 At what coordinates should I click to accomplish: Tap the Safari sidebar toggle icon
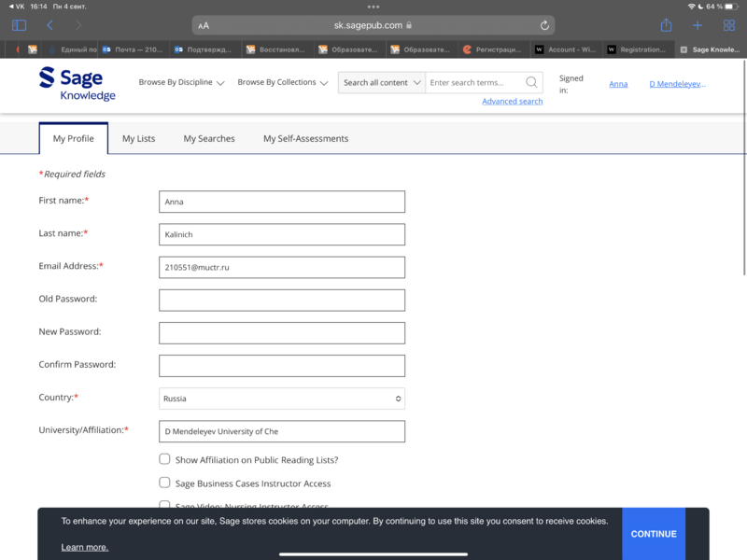click(19, 25)
